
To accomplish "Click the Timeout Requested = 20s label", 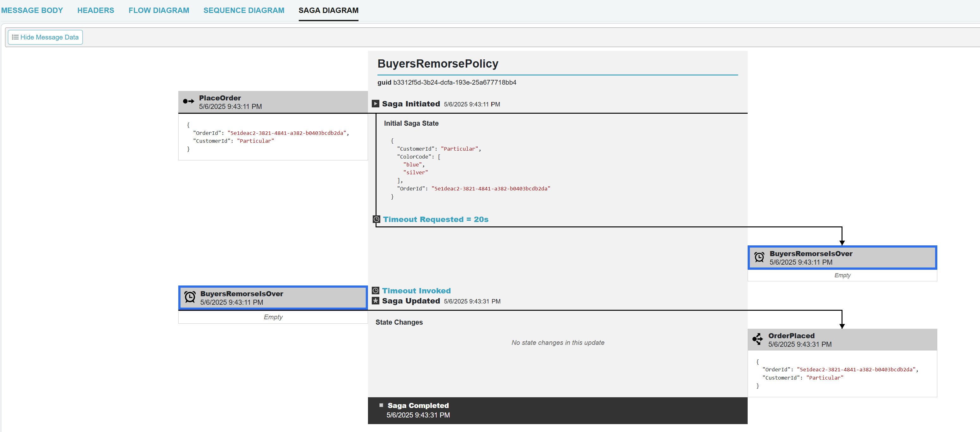I will pyautogui.click(x=436, y=219).
